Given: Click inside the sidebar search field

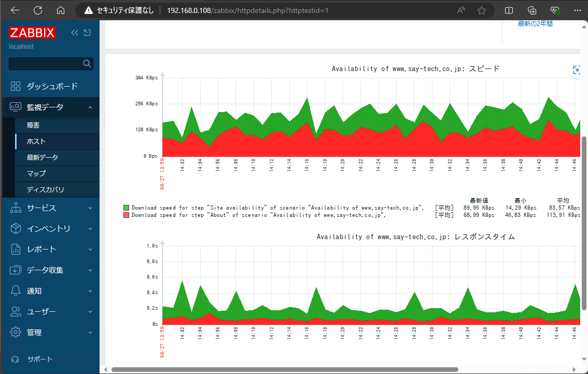Looking at the screenshot, I should [x=47, y=64].
